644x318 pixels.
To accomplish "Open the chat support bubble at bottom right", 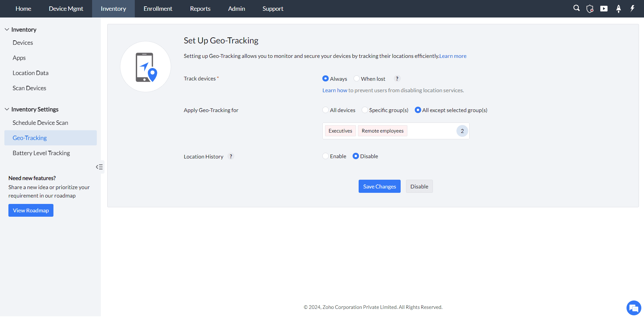I will coord(634,308).
